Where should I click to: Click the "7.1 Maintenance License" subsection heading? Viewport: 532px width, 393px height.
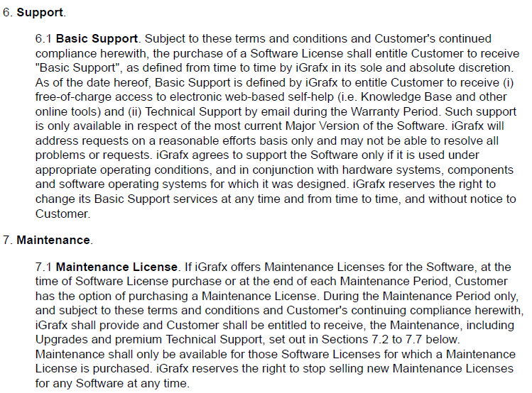107,267
